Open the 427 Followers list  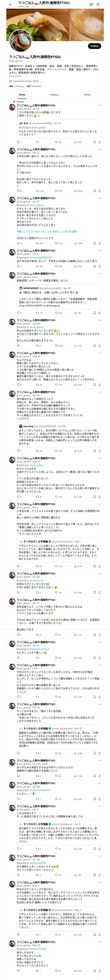(34, 86)
